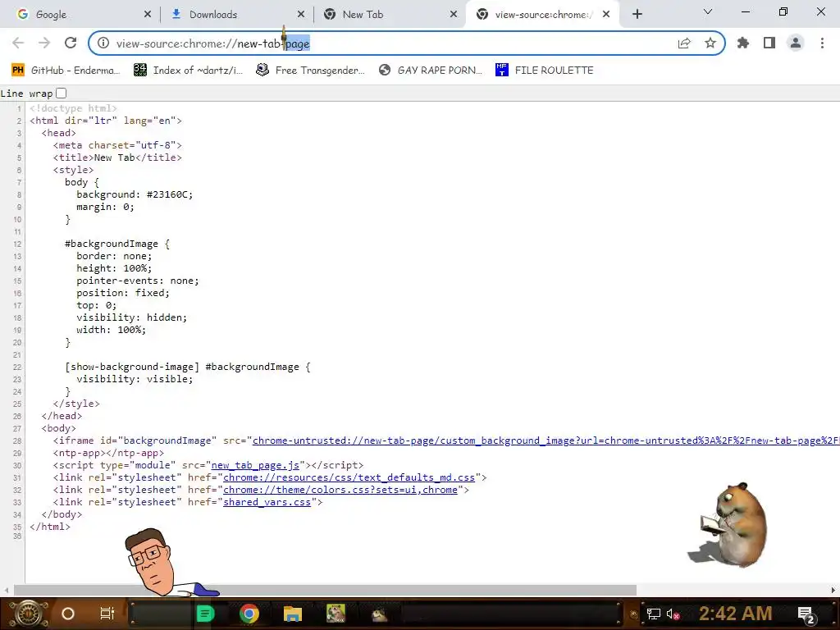The height and width of the screenshot is (630, 840).
Task: Click the '<title>New Tab</title>' source line
Action: [x=117, y=157]
